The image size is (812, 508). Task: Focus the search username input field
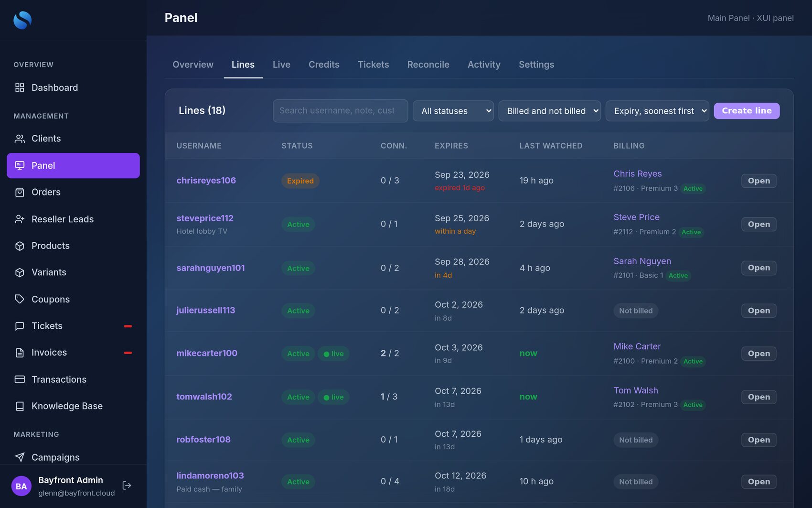pos(340,111)
